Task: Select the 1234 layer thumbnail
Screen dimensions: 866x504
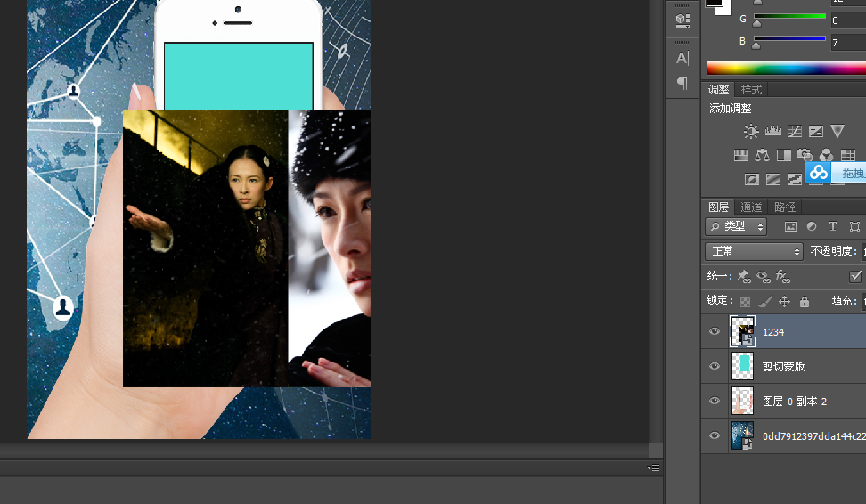Action: pos(742,331)
